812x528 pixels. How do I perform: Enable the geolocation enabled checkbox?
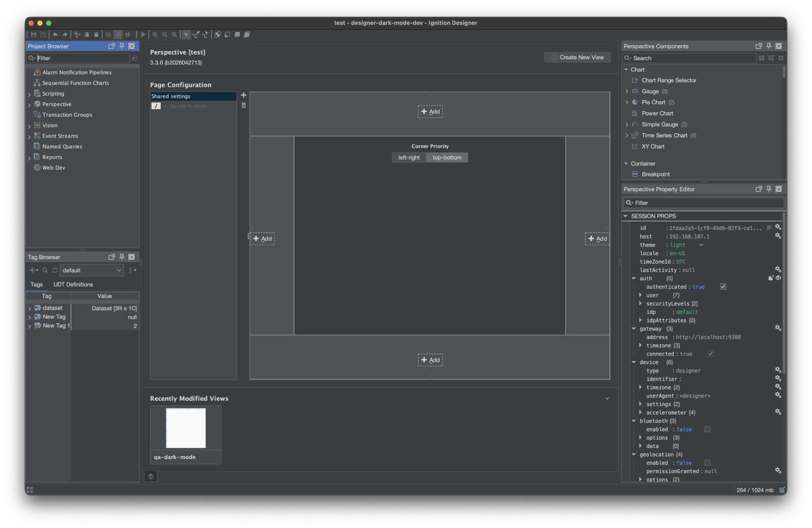click(x=707, y=463)
